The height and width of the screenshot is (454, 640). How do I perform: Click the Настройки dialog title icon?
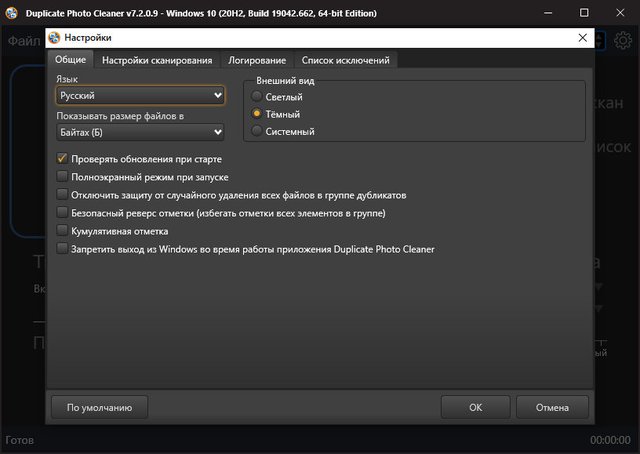[54, 38]
